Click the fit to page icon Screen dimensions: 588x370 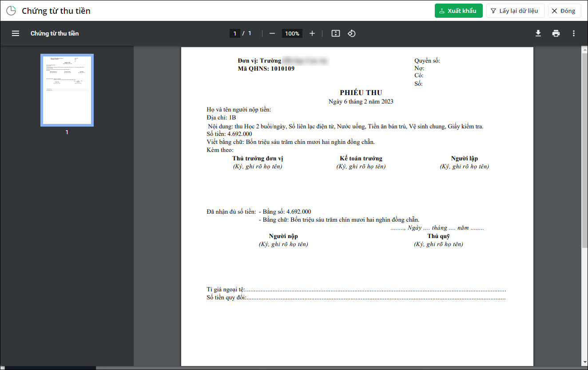(x=336, y=33)
